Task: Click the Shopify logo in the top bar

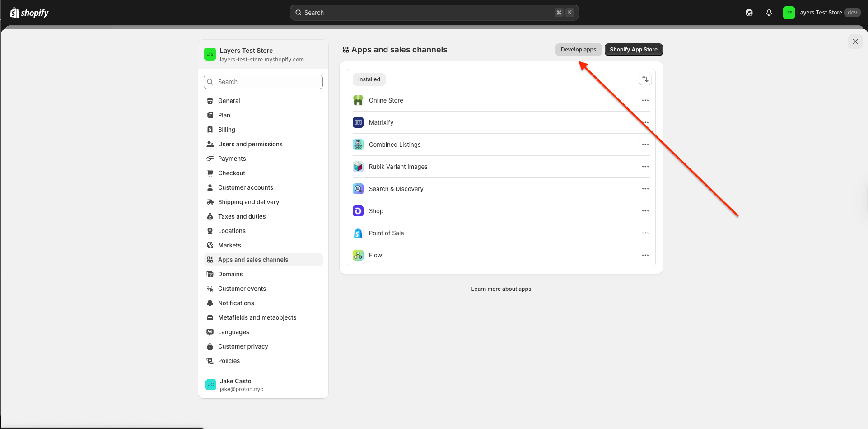Action: (x=29, y=13)
